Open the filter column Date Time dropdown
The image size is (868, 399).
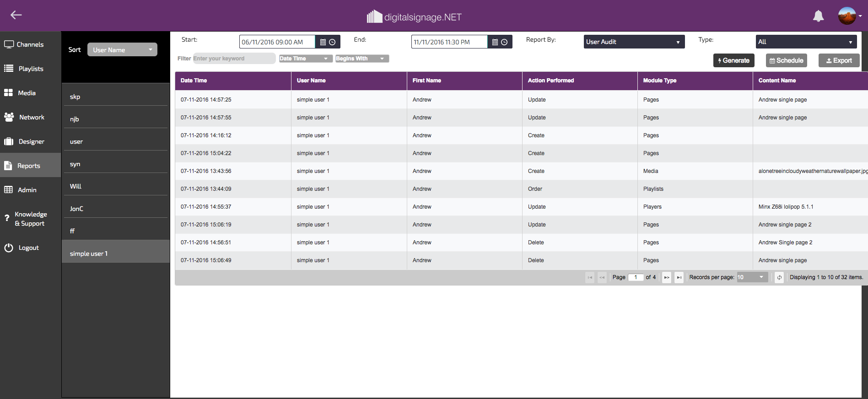pos(306,59)
